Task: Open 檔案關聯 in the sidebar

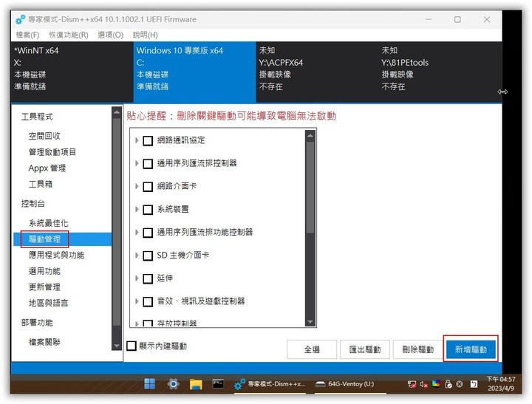Action: pos(44,342)
